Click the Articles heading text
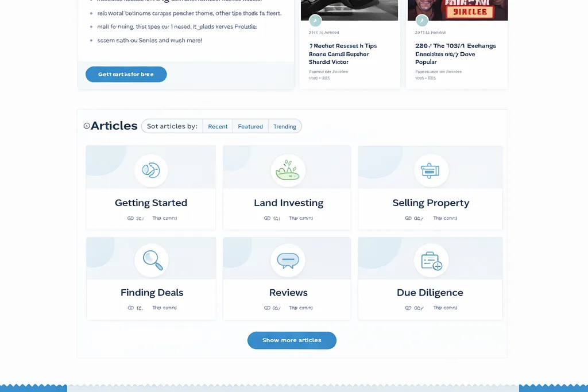This screenshot has height=392, width=588. coord(114,126)
